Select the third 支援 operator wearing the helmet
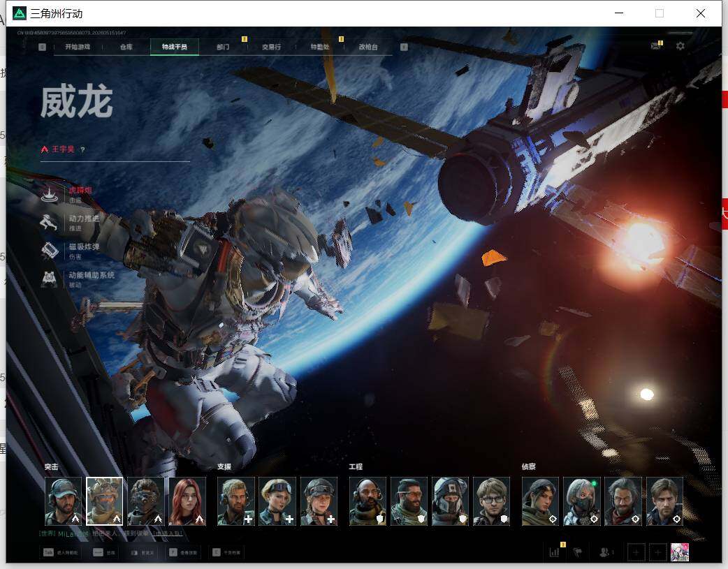This screenshot has width=728, height=569. click(319, 501)
